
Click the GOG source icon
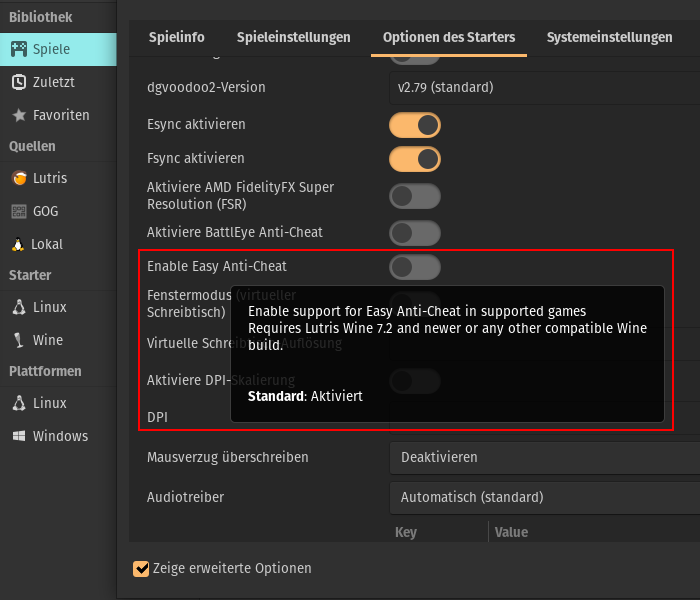[19, 211]
